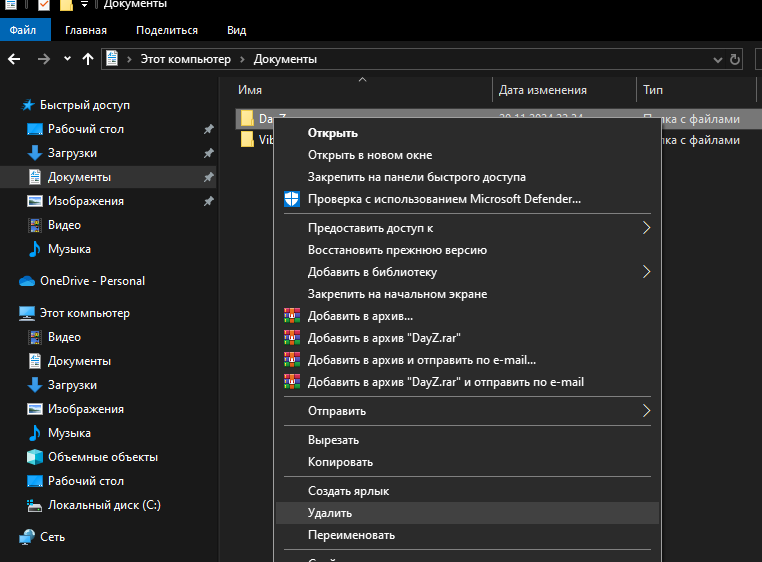Image resolution: width=762 pixels, height=562 pixels.
Task: Open Локальный диск (C:)
Action: 104,505
